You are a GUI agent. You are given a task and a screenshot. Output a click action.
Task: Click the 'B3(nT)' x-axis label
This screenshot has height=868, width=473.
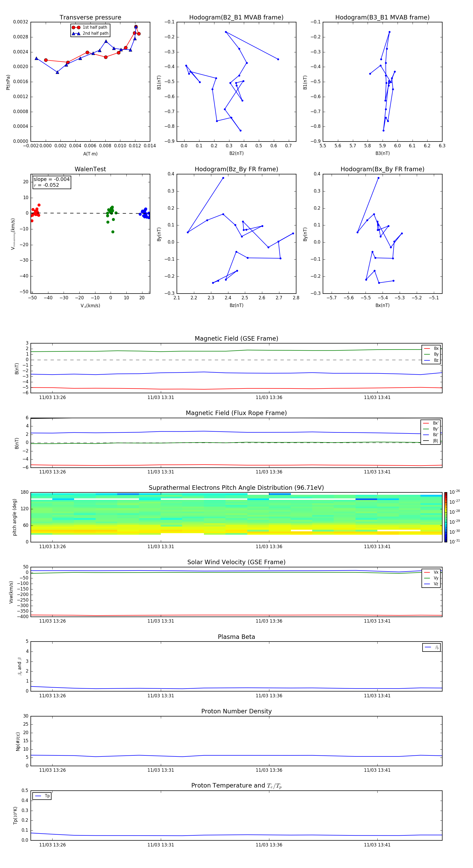pos(382,153)
